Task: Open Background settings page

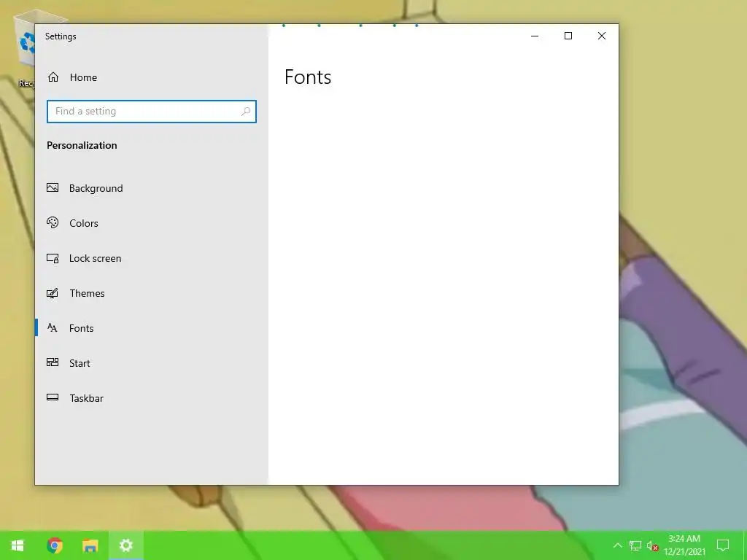Action: tap(152, 188)
